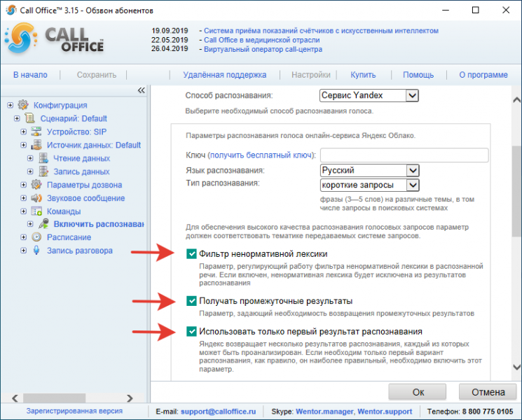Click the Источник данных database icon
522x420 pixels.
pyautogui.click(x=36, y=145)
